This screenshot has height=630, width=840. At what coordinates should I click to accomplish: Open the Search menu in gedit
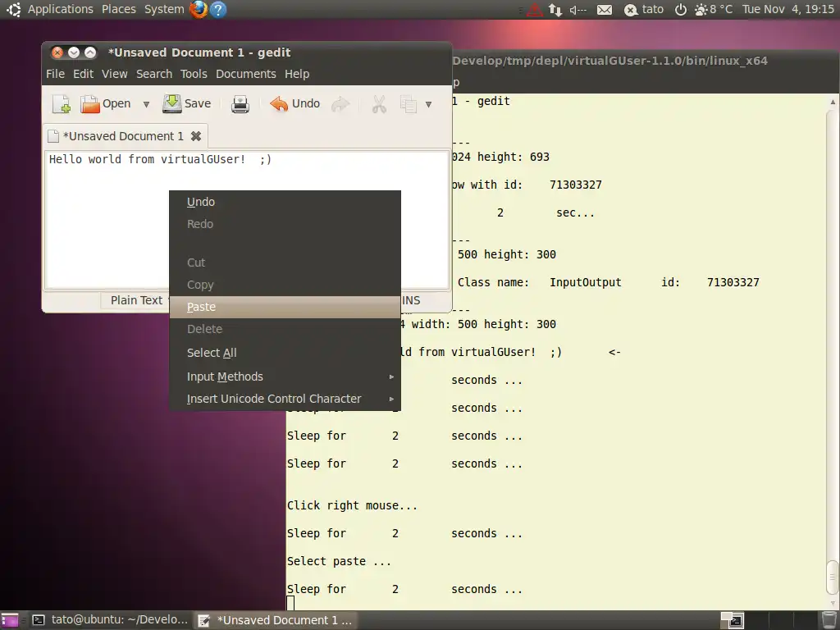coord(154,74)
